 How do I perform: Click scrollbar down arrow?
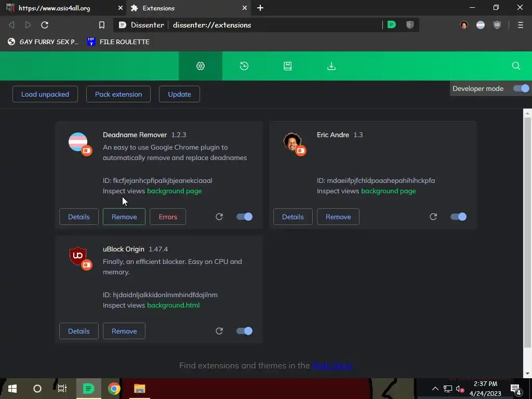tap(527, 374)
